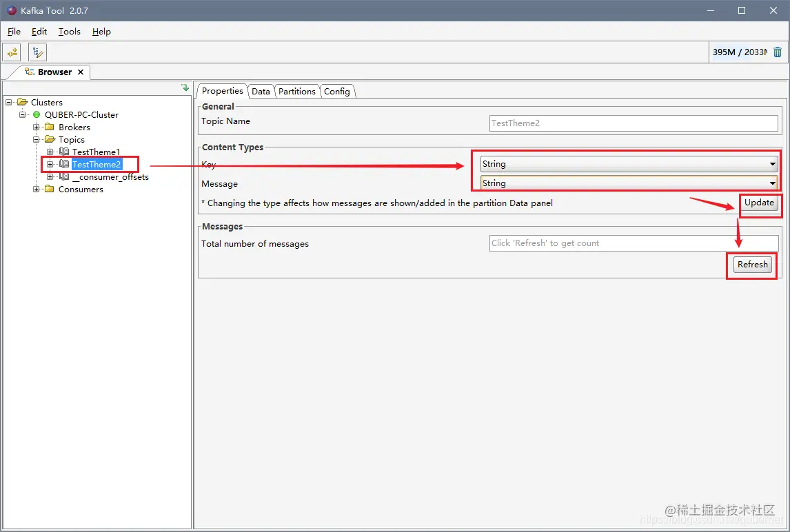Viewport: 790px width, 532px height.
Task: Click the TestTheme2 topic book icon
Action: click(x=64, y=164)
